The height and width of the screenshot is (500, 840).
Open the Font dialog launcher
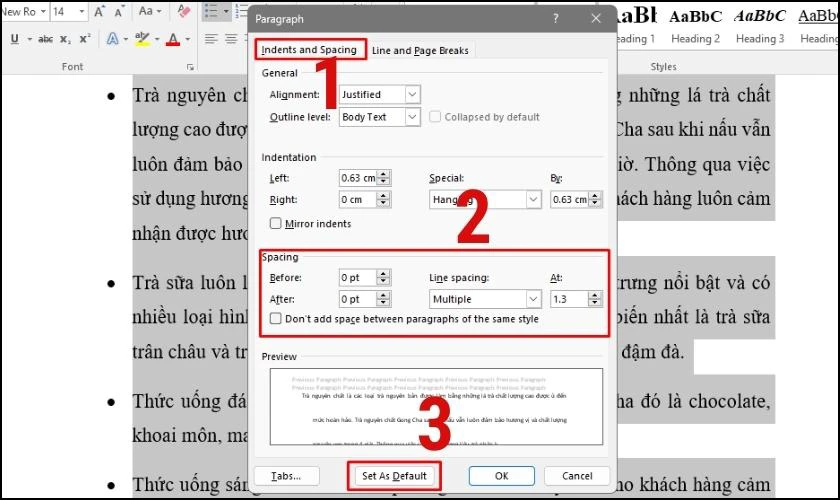click(190, 67)
